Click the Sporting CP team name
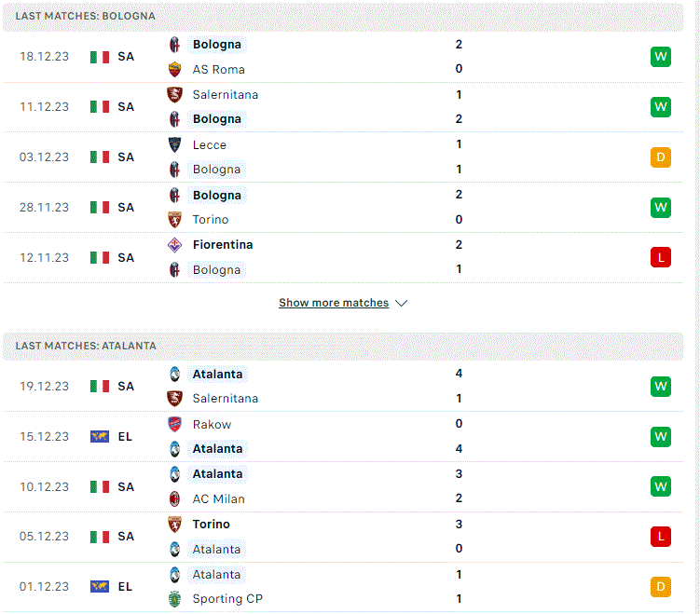Image resolution: width=700 pixels, height=614 pixels. click(x=227, y=599)
